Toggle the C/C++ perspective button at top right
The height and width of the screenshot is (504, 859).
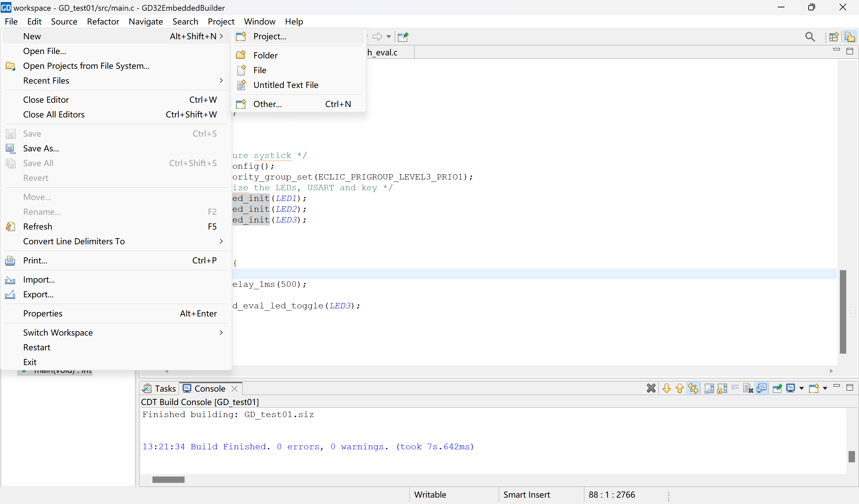(x=850, y=37)
